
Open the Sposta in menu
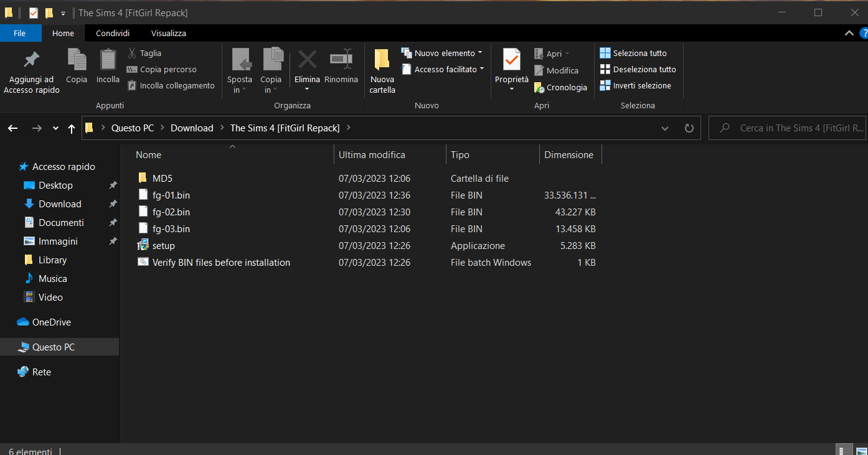coord(240,72)
